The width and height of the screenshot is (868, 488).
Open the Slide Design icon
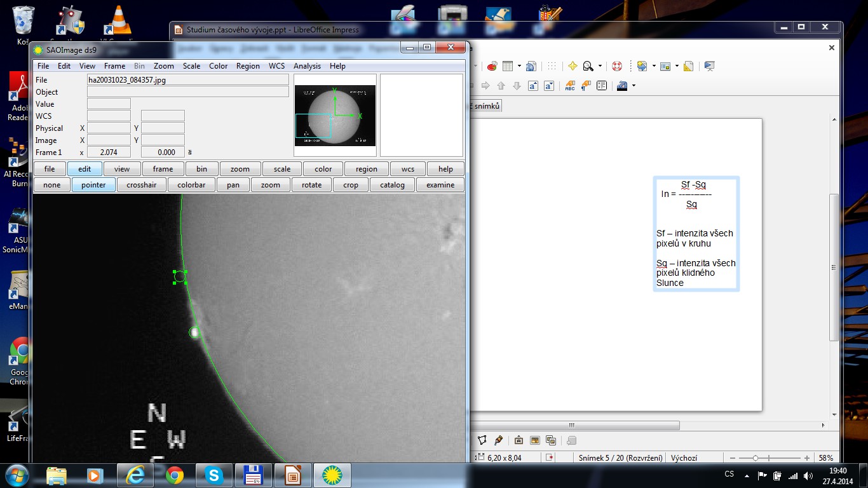click(x=688, y=66)
